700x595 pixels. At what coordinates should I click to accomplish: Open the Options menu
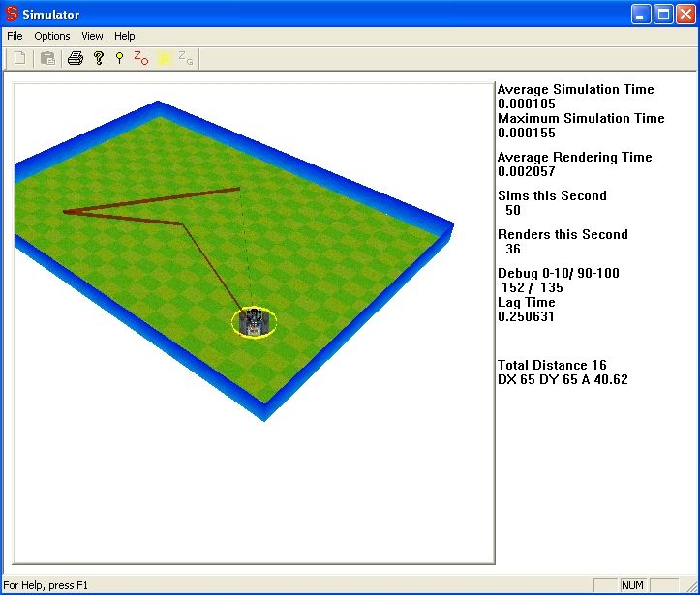[52, 36]
